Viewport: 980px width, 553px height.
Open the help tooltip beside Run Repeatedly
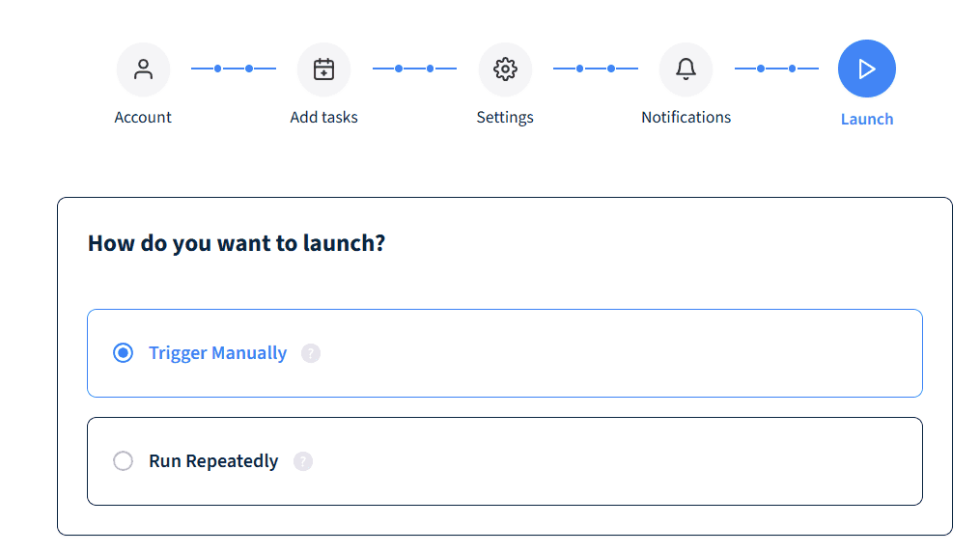(x=303, y=461)
